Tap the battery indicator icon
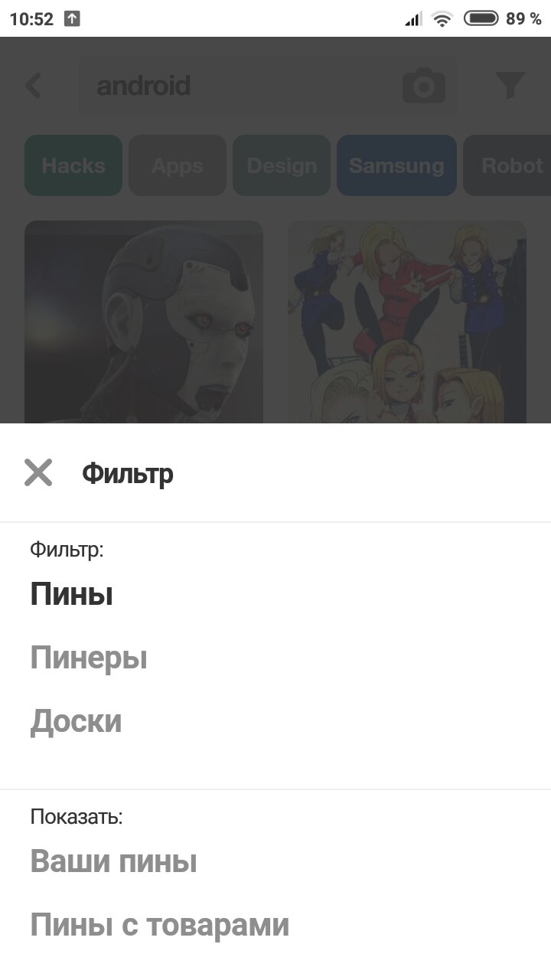Screen dimensions: 551x980 pyautogui.click(x=481, y=18)
